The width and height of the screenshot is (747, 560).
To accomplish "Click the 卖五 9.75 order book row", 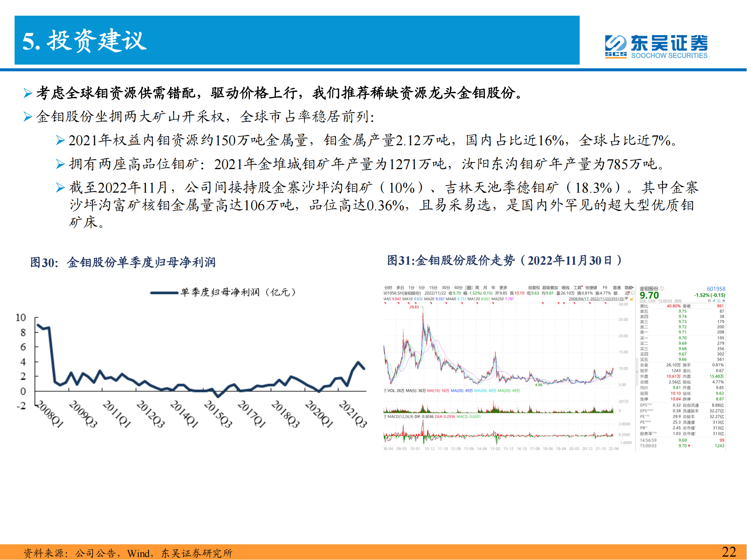I will click(x=682, y=311).
